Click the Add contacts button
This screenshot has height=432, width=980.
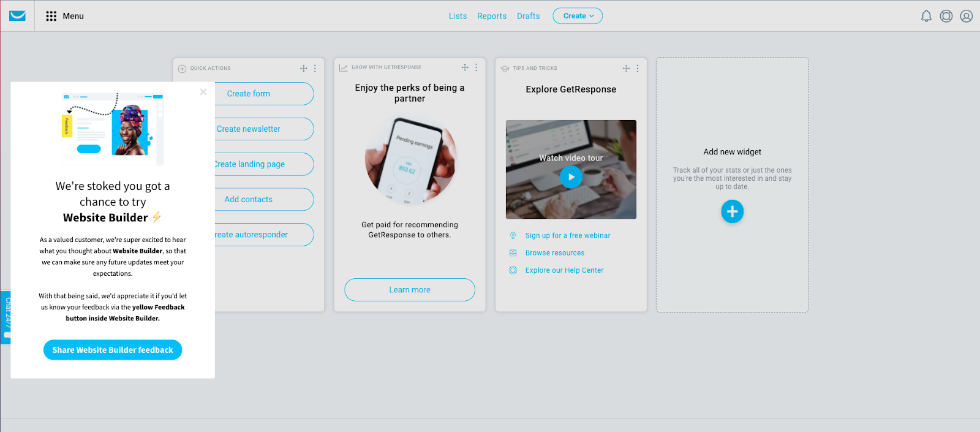tap(263, 199)
